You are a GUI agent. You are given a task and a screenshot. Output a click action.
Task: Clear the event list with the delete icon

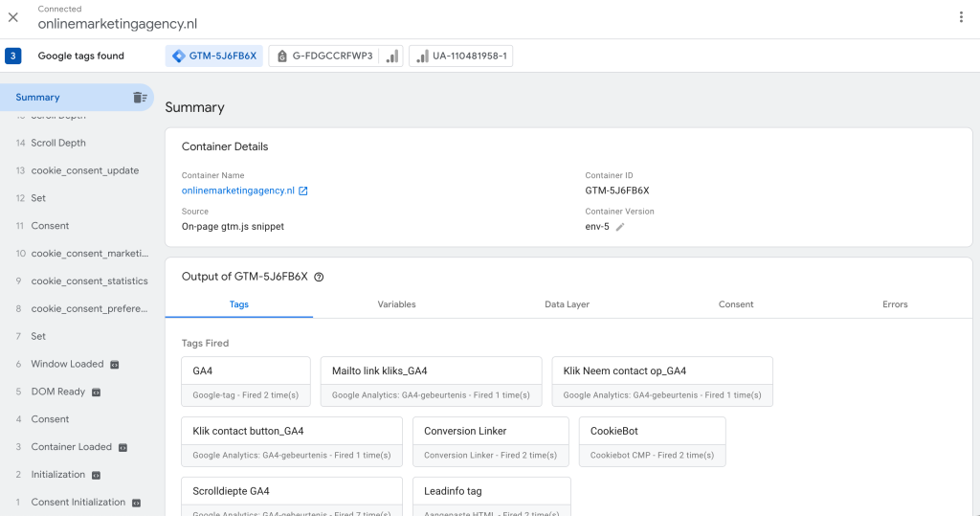[x=140, y=98]
